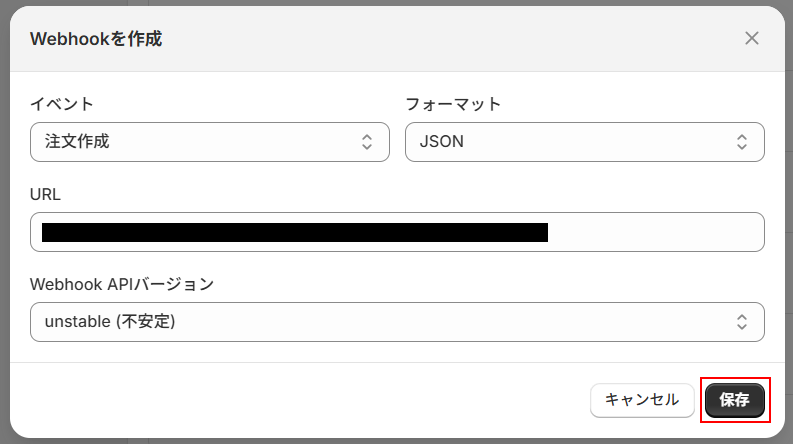793x444 pixels.
Task: Click the JSON value text
Action: pyautogui.click(x=441, y=142)
